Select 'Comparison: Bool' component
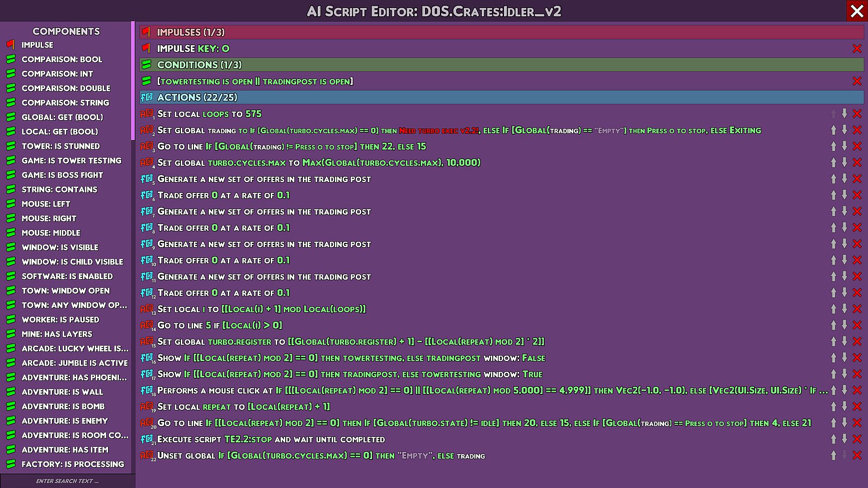Image resolution: width=868 pixels, height=488 pixels. coord(62,59)
